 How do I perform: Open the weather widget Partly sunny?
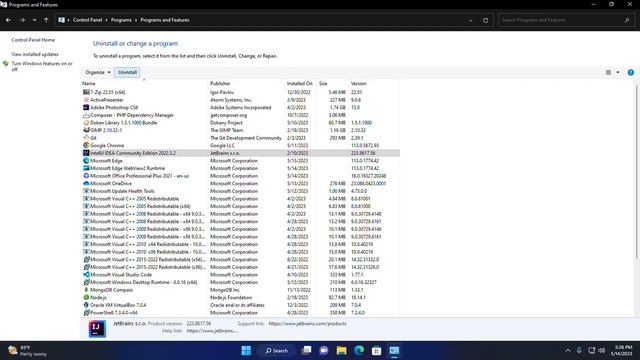point(28,351)
